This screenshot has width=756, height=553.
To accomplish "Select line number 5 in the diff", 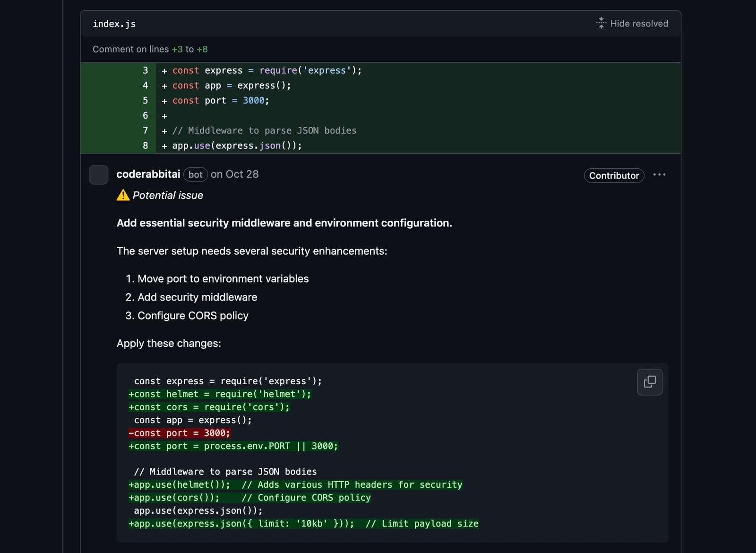I will click(x=145, y=100).
